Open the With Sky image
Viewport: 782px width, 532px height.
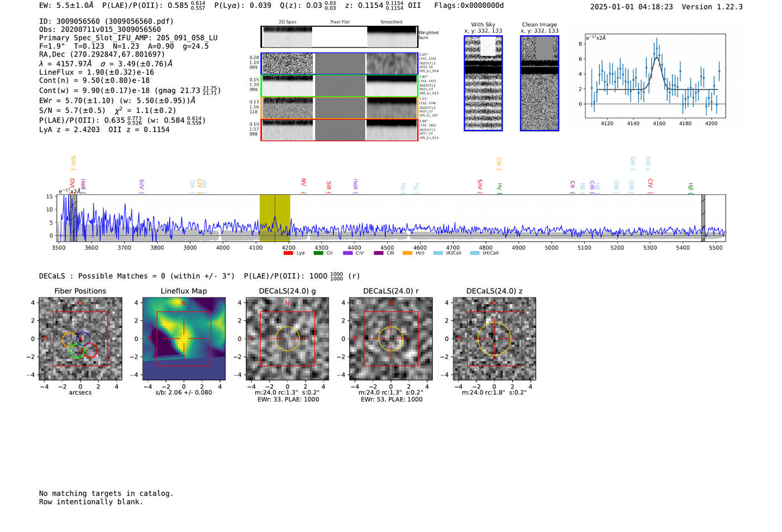(x=483, y=83)
